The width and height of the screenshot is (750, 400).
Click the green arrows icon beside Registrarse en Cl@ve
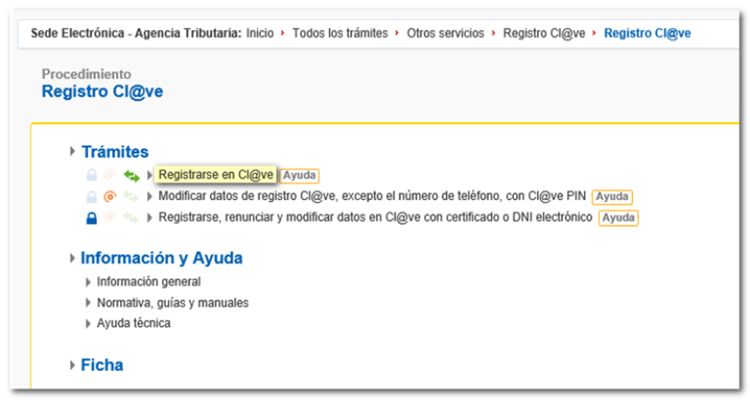(x=131, y=176)
